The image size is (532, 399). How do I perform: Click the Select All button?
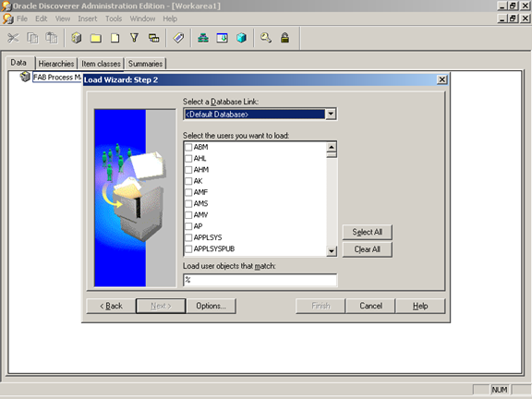[x=367, y=232]
